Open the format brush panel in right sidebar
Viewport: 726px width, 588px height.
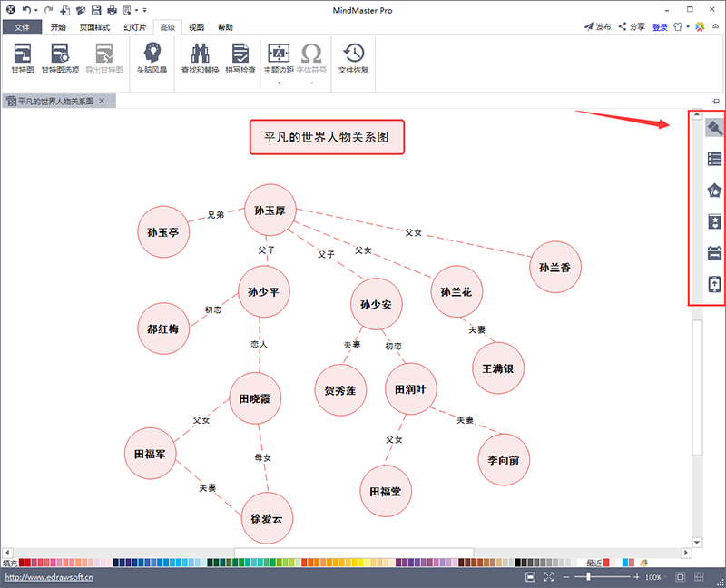pyautogui.click(x=714, y=127)
